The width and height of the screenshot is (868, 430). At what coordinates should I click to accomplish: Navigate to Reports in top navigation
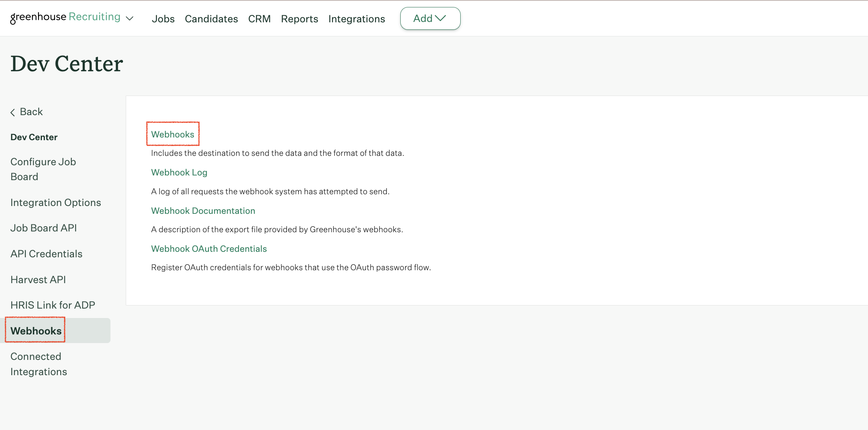299,19
